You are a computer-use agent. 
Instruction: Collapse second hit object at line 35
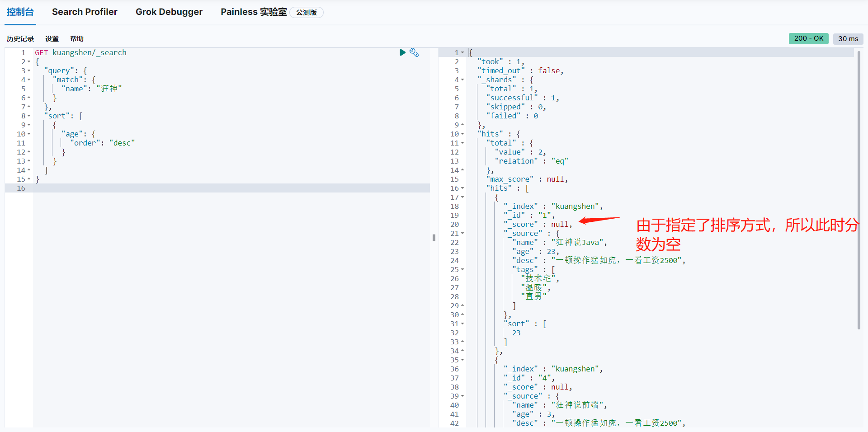pyautogui.click(x=462, y=360)
